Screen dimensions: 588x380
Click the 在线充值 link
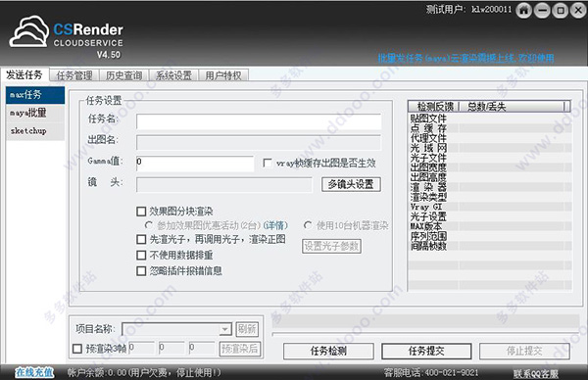pyautogui.click(x=34, y=372)
